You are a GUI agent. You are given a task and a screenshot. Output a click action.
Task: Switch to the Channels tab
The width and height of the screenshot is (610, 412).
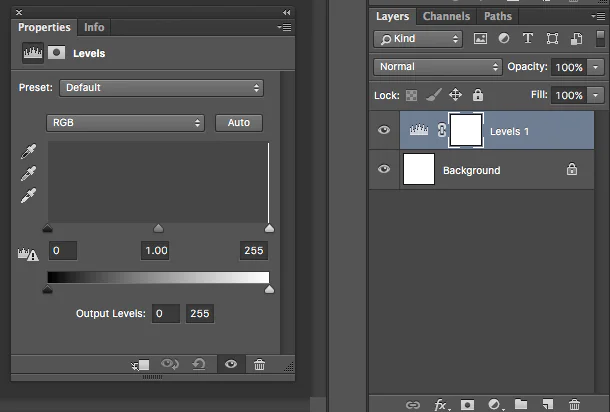click(446, 16)
